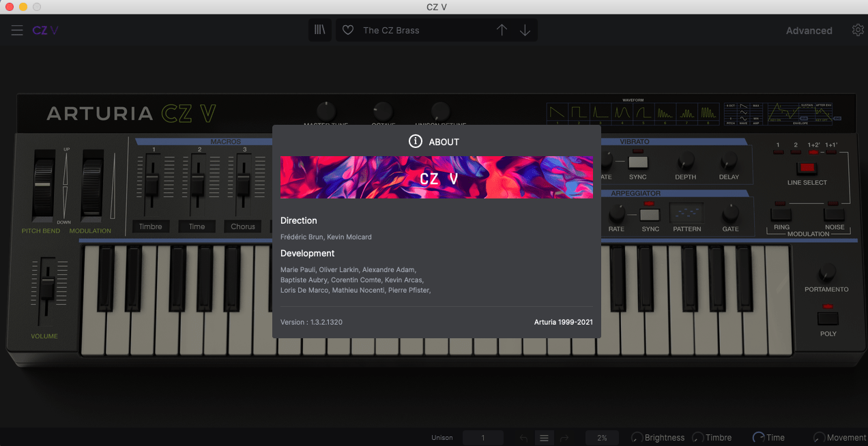The image size is (868, 446).
Task: Click the Timbre knob in bottom bar
Action: (x=697, y=437)
